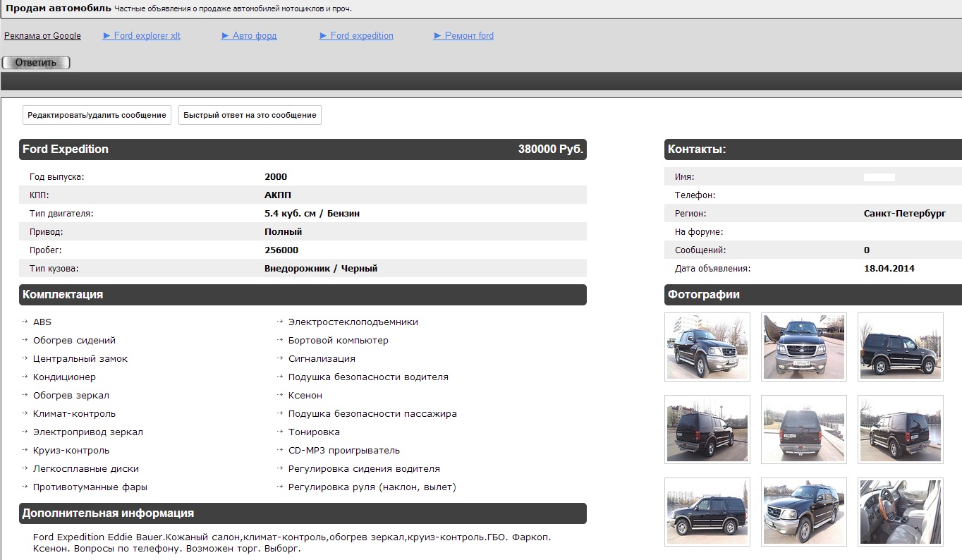This screenshot has width=962, height=560.
Task: Click the Дополнительная информация header
Action: click(108, 513)
